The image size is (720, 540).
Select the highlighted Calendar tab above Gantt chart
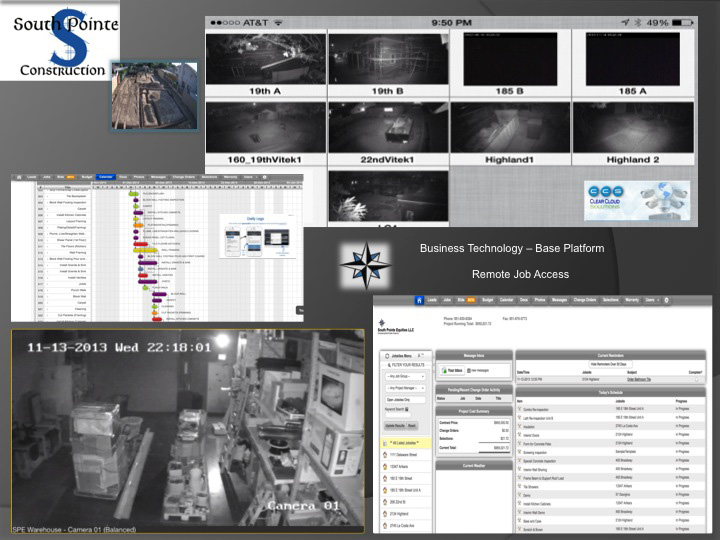coord(105,176)
